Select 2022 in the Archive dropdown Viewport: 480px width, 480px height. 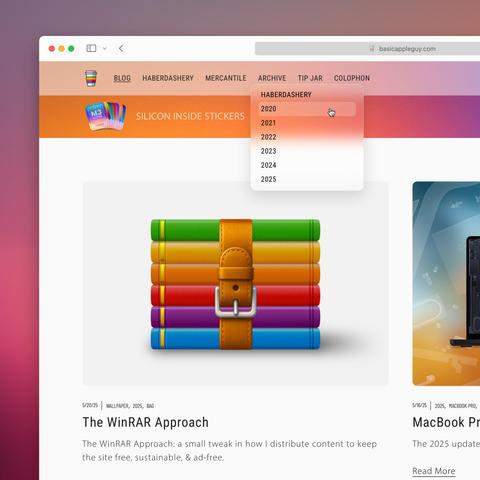coord(268,137)
